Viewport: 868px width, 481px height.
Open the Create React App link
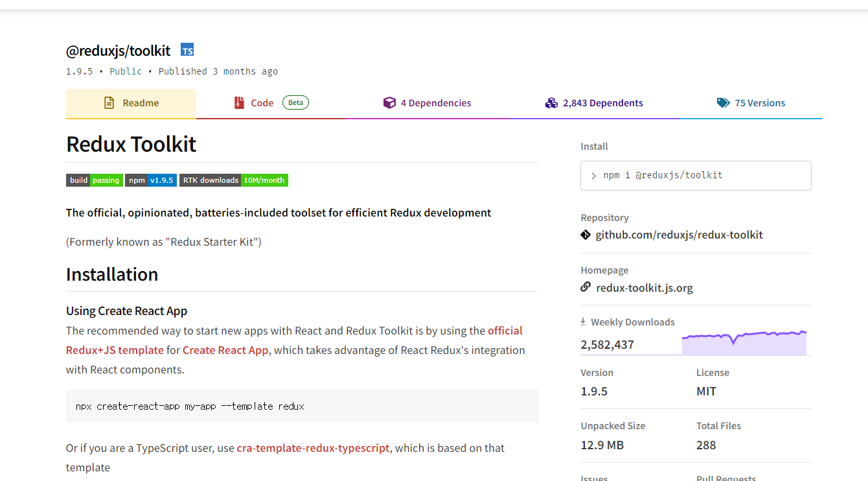(225, 350)
